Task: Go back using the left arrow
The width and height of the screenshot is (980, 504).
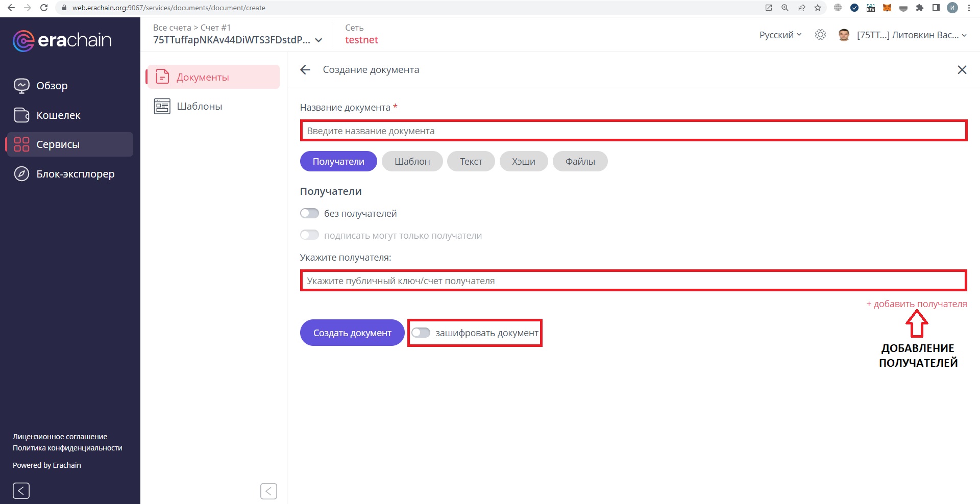Action: click(305, 70)
